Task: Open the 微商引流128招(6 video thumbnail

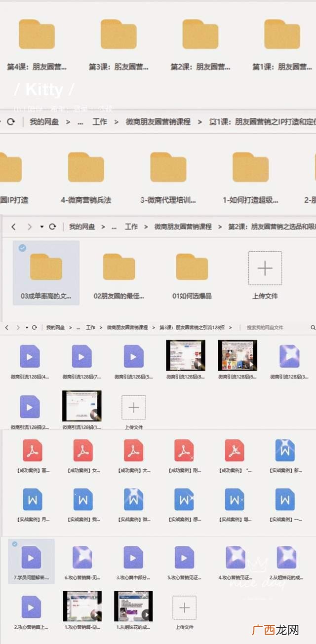Action: 237,355
